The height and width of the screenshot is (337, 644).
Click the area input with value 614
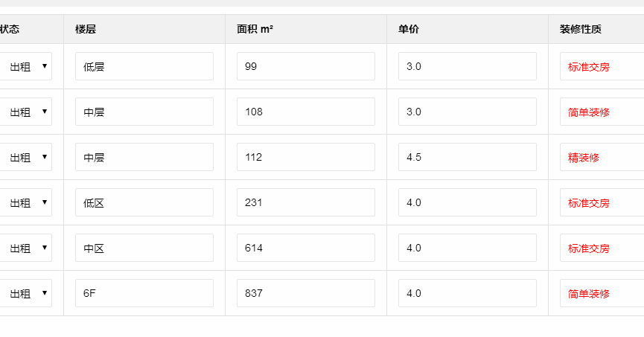tap(305, 248)
